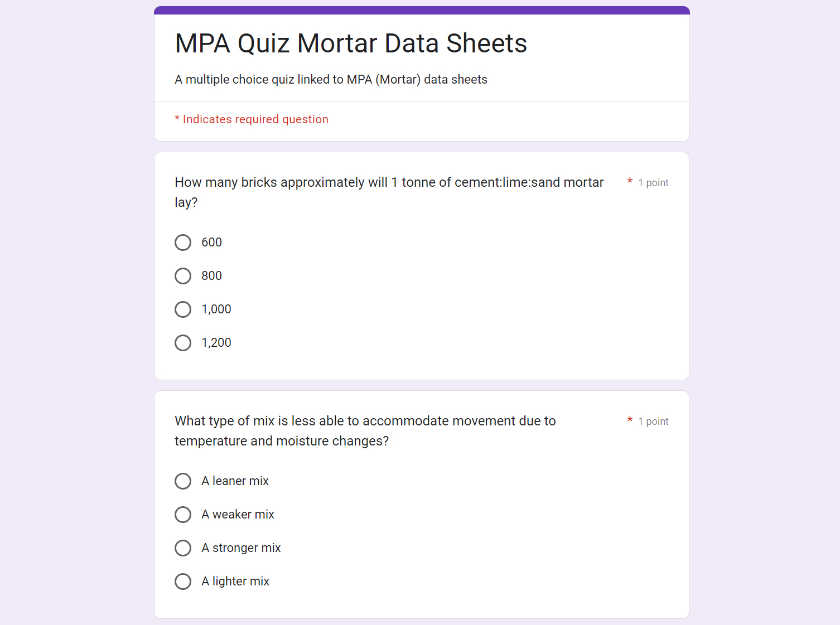This screenshot has height=625, width=840.
Task: Click the 1 point label on bricks question
Action: pos(653,183)
